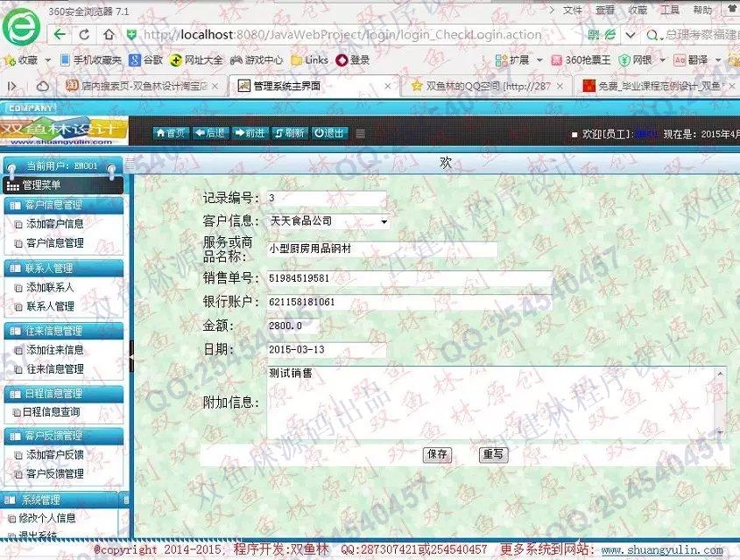This screenshot has width=740, height=560.
Task: Click the 退出 logout button in header
Action: tap(329, 133)
